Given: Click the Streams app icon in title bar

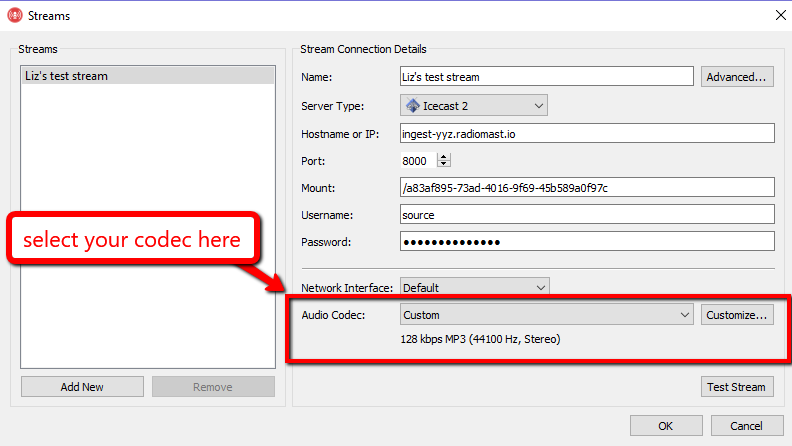Looking at the screenshot, I should point(15,15).
